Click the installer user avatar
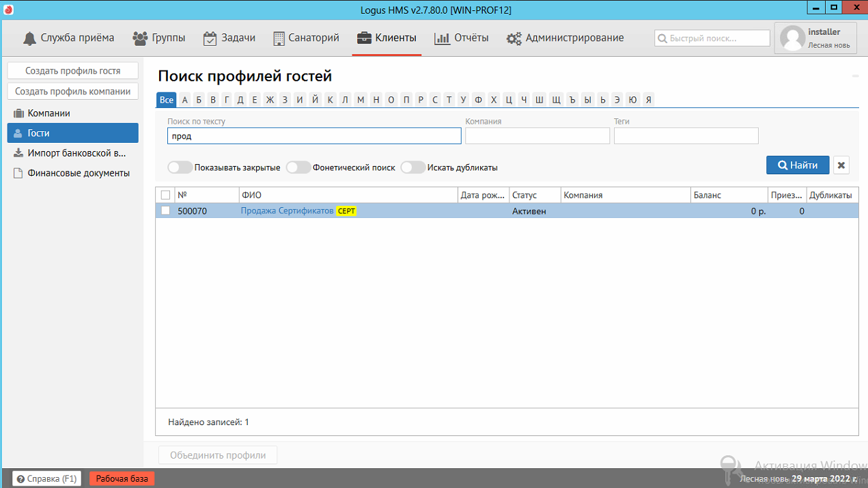 [792, 38]
